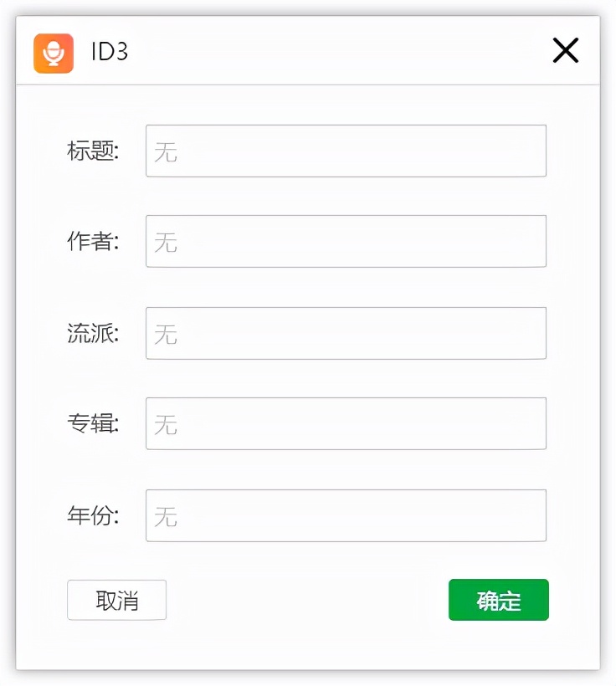Click the 专辑 field label

click(91, 423)
